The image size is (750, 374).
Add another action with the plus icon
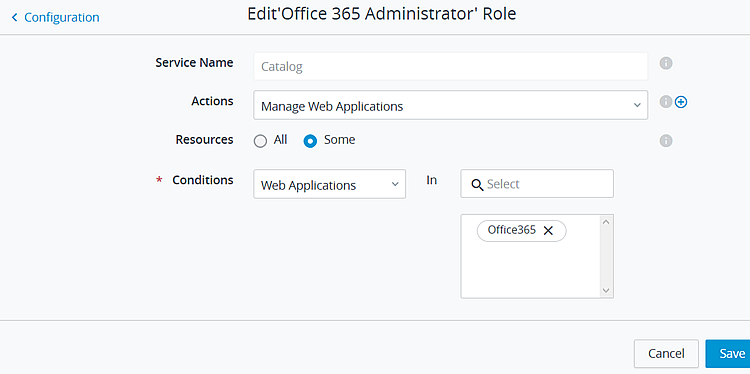click(681, 102)
